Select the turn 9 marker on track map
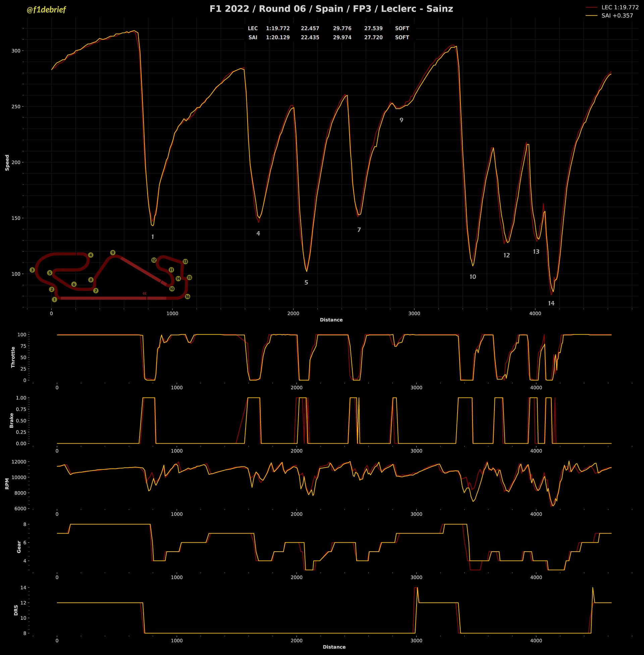The image size is (644, 655). (113, 253)
